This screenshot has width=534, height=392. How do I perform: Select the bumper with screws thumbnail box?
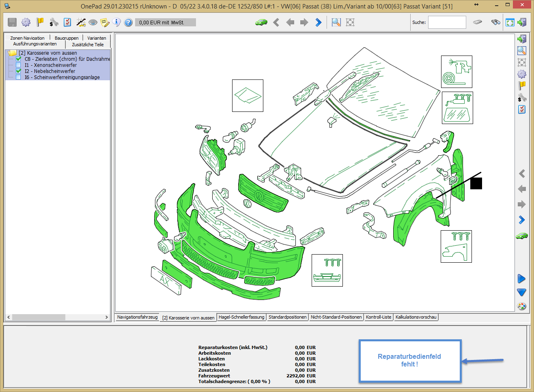[327, 270]
